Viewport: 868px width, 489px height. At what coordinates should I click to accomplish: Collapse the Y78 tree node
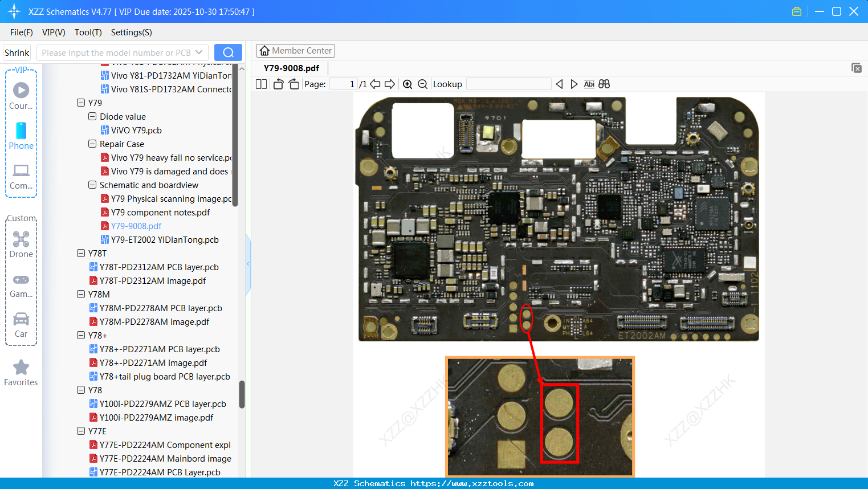coord(81,390)
